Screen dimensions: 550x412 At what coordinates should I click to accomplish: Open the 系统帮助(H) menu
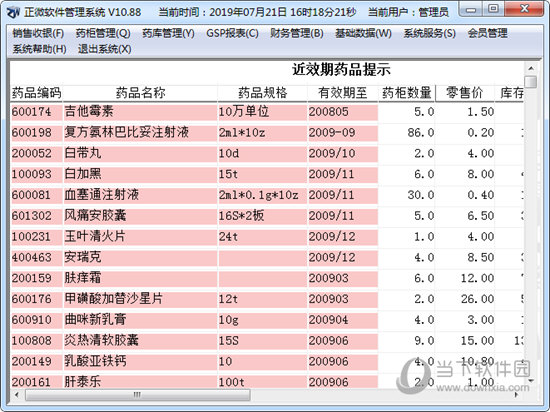point(39,49)
